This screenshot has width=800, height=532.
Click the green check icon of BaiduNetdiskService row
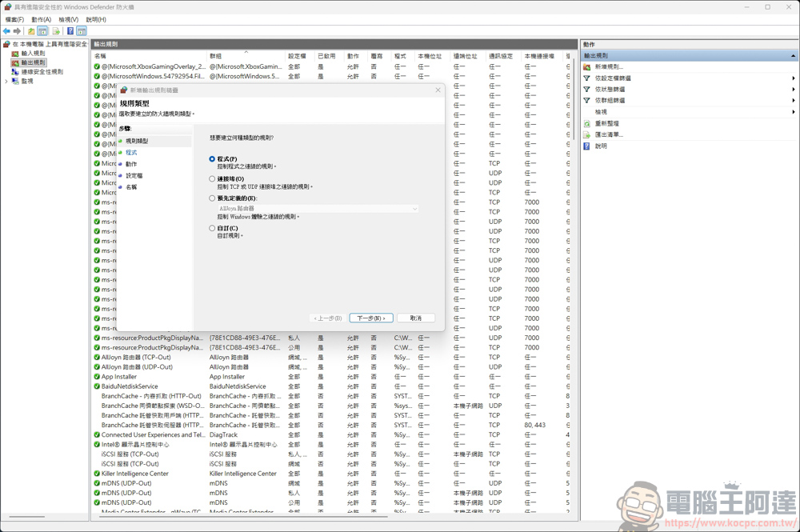(x=97, y=386)
